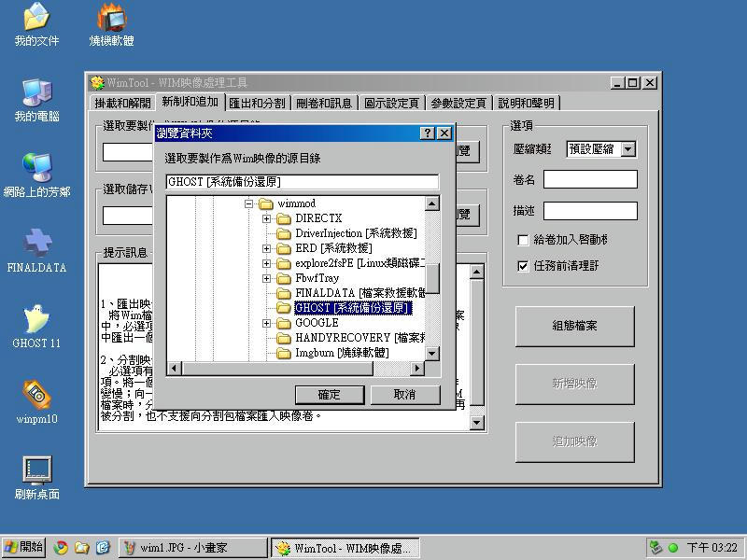
Task: Expand the FbwfTray folder node
Action: (x=266, y=278)
